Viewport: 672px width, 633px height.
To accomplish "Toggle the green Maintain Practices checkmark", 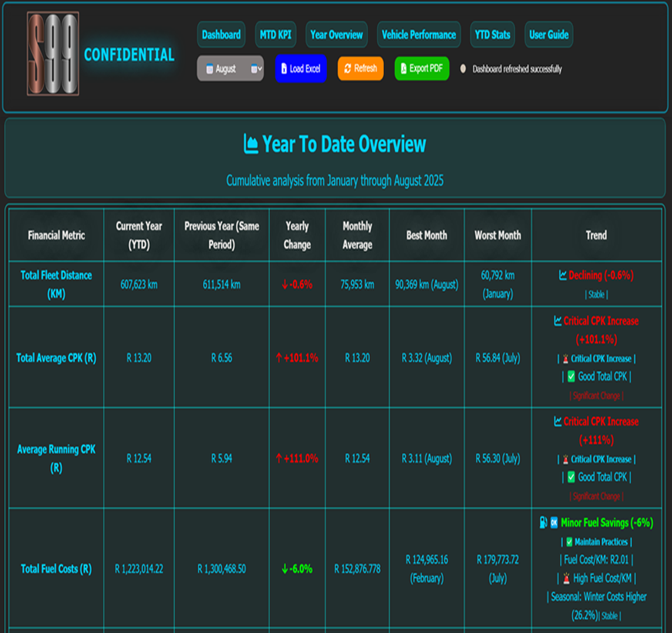I will point(570,542).
